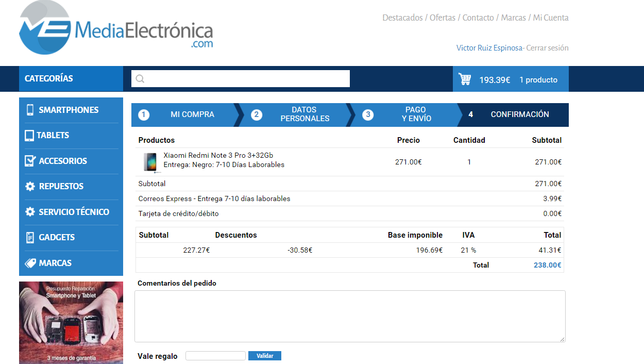Click the Descuentos column header

[236, 235]
